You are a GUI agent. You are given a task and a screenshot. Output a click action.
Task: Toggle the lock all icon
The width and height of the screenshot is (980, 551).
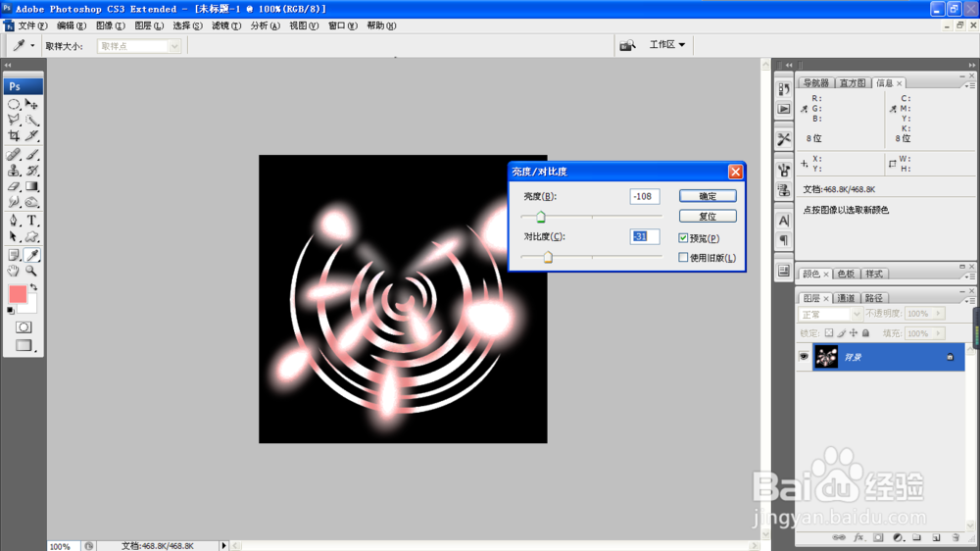(x=866, y=333)
